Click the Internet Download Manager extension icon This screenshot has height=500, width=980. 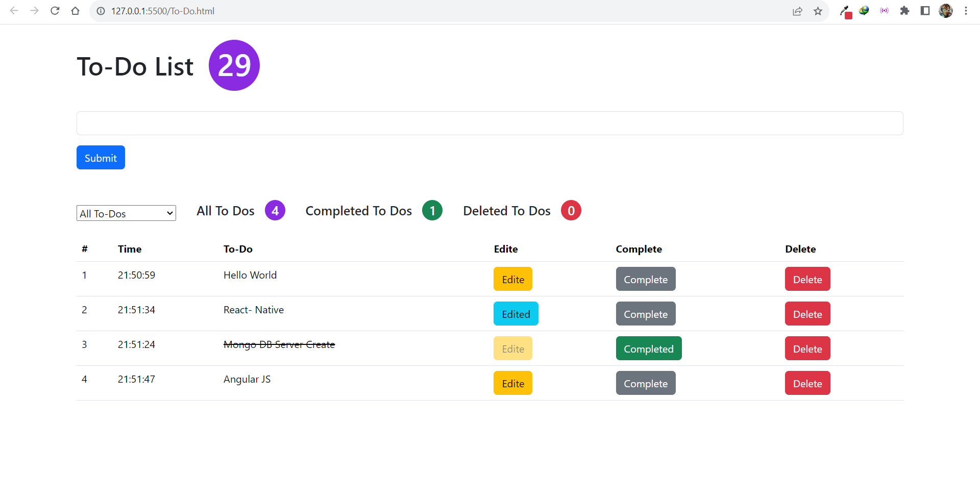(x=864, y=11)
